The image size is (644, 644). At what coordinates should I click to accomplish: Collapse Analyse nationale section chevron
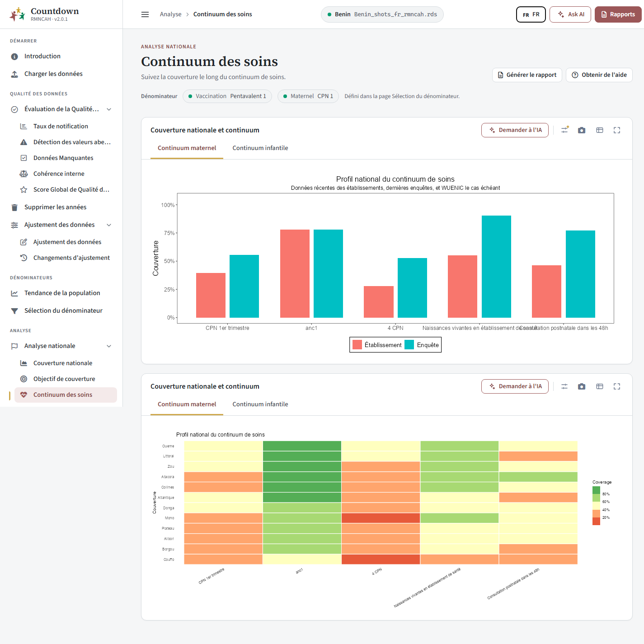tap(109, 346)
